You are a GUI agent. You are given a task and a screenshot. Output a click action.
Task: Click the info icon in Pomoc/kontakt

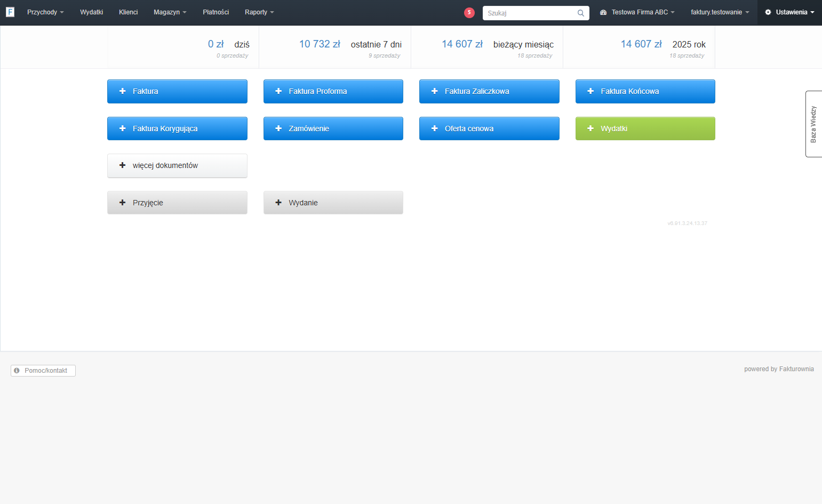click(x=17, y=371)
